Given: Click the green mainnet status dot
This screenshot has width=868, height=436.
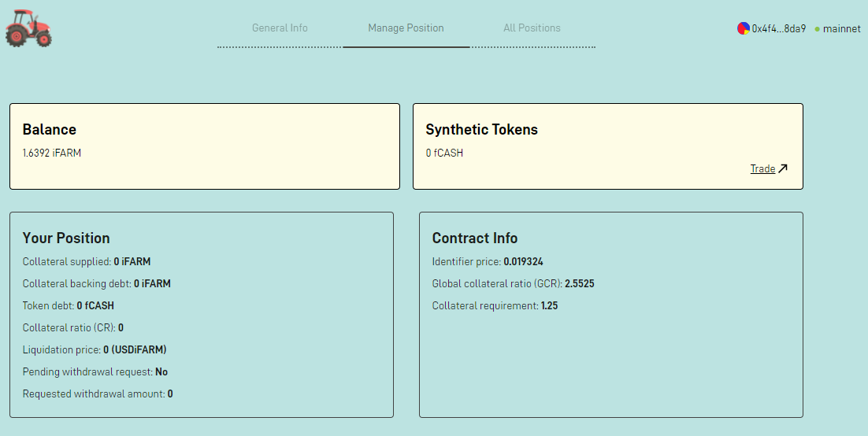Looking at the screenshot, I should coord(817,29).
